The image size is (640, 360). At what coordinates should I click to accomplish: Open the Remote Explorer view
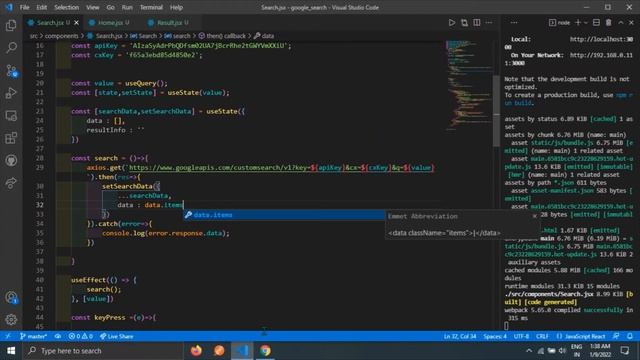coord(11,116)
